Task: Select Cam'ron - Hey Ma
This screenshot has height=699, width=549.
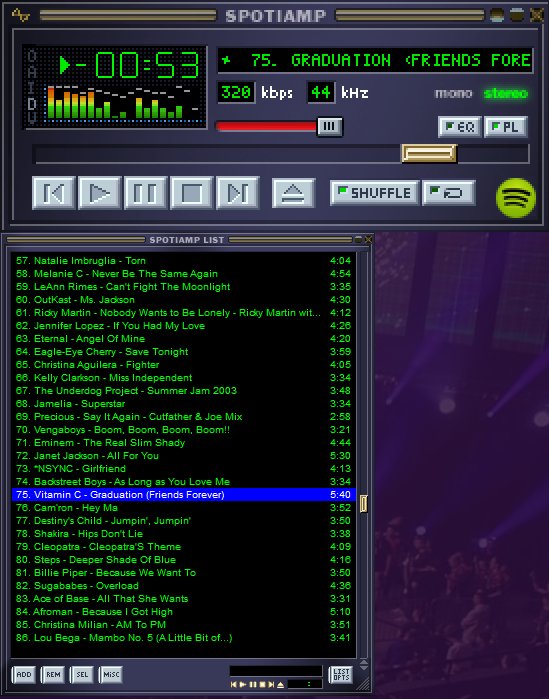Action: point(184,508)
